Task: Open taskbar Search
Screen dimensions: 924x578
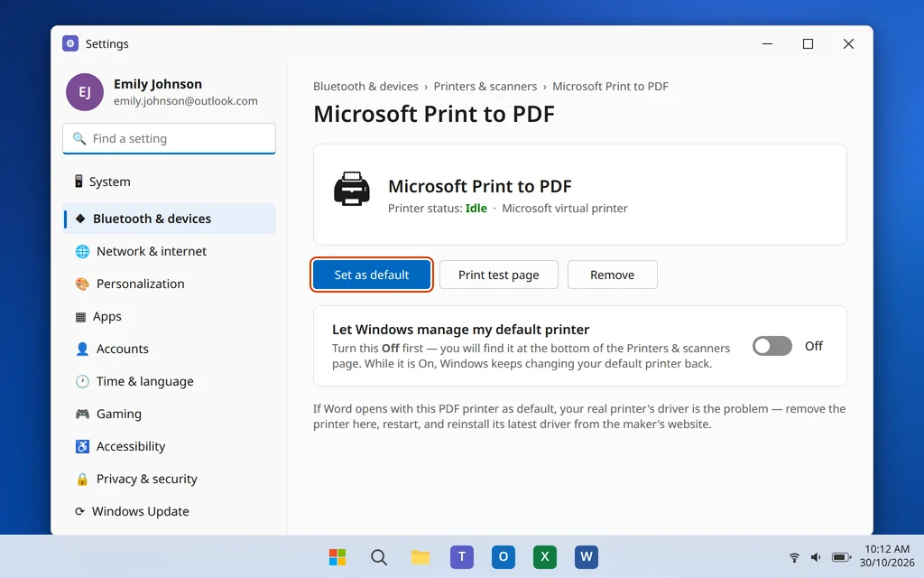Action: (379, 556)
